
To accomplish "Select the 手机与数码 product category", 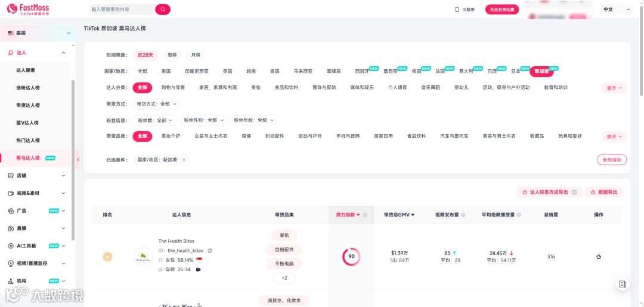I will coord(348,137).
